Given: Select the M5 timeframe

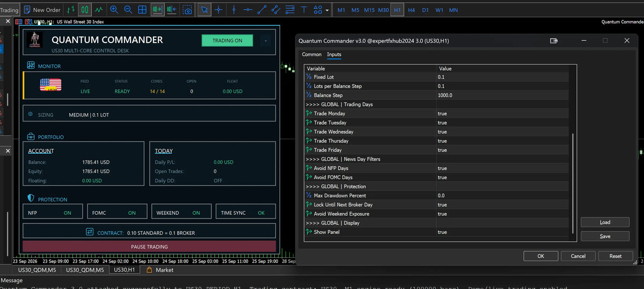Looking at the screenshot, I should (x=355, y=10).
